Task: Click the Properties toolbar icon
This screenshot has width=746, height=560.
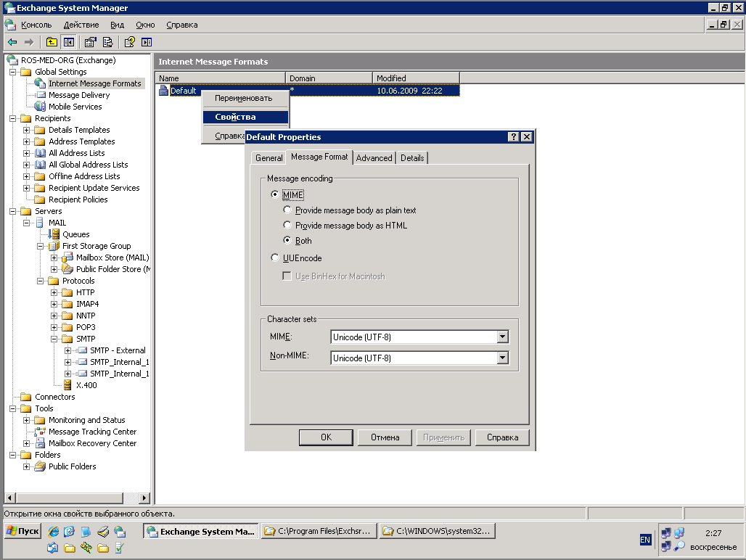Action: pyautogui.click(x=91, y=42)
